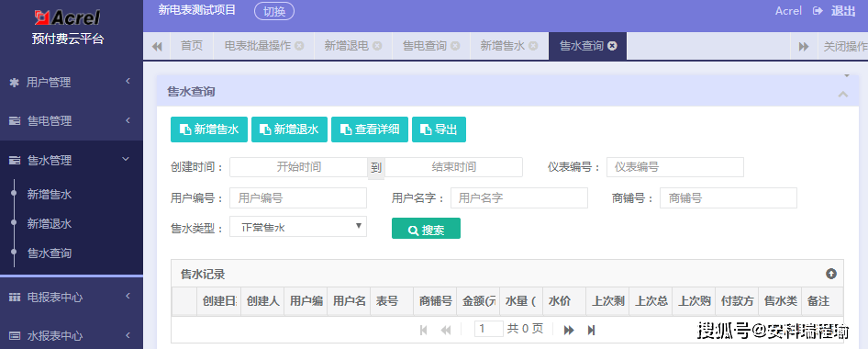Go to next page of records
The width and height of the screenshot is (868, 349).
(x=569, y=330)
